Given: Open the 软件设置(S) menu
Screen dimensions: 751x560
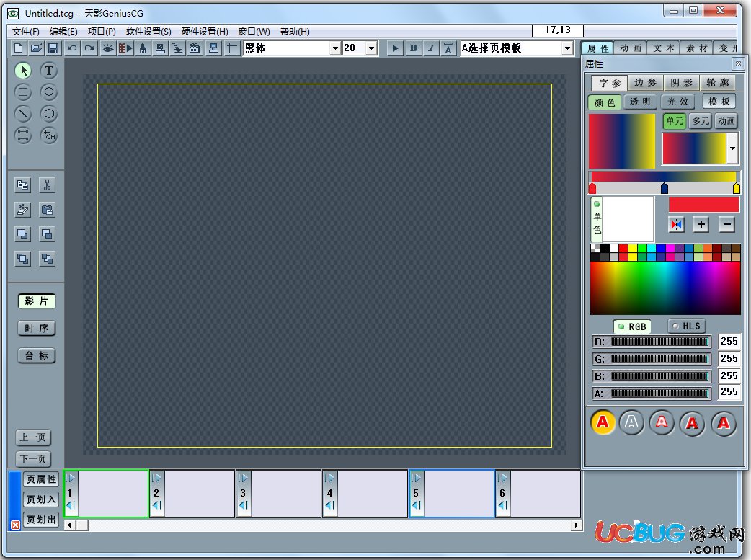Looking at the screenshot, I should (x=148, y=32).
